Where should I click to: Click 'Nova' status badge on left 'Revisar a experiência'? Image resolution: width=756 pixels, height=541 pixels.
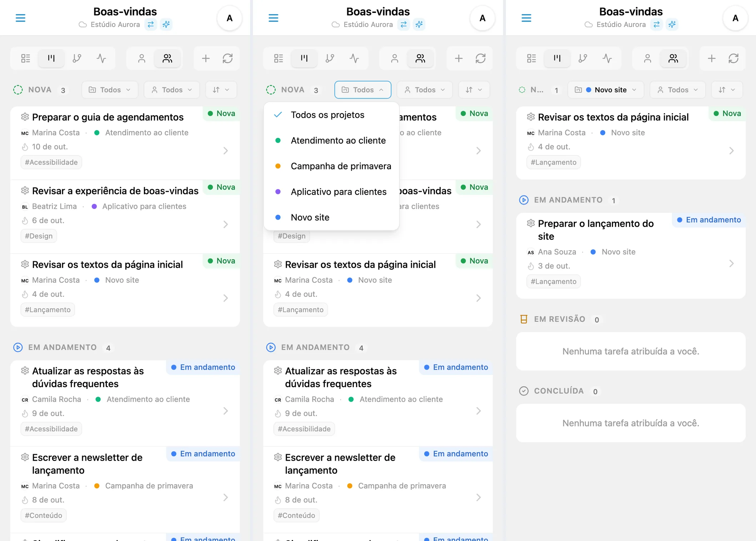click(222, 187)
